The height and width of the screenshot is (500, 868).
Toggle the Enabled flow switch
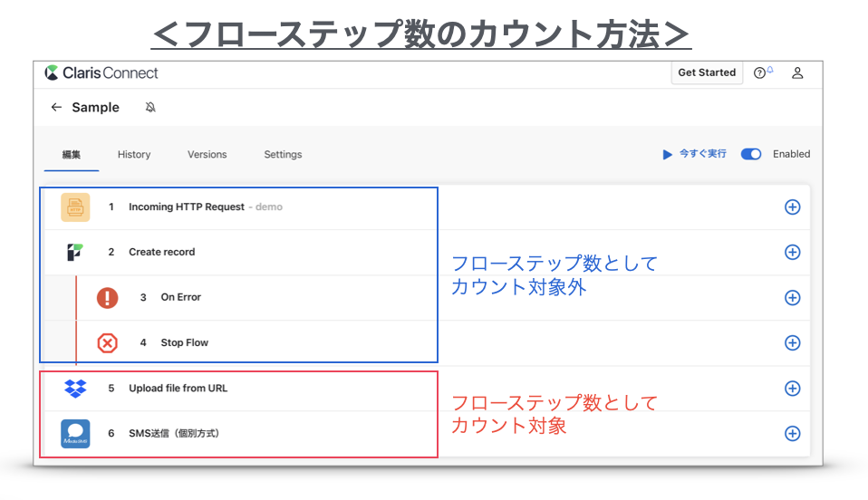pyautogui.click(x=751, y=154)
